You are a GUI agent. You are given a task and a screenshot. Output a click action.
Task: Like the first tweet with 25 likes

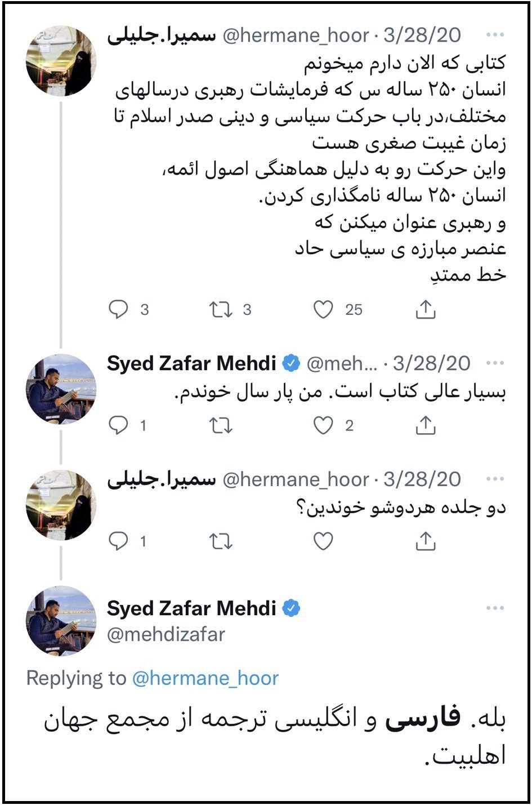tap(323, 309)
